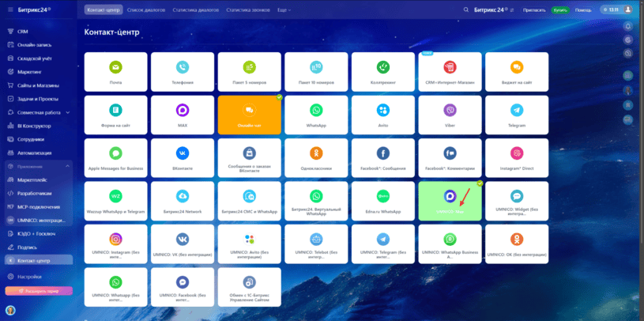Open the Телефония tile
The image size is (644, 321).
[x=183, y=72]
